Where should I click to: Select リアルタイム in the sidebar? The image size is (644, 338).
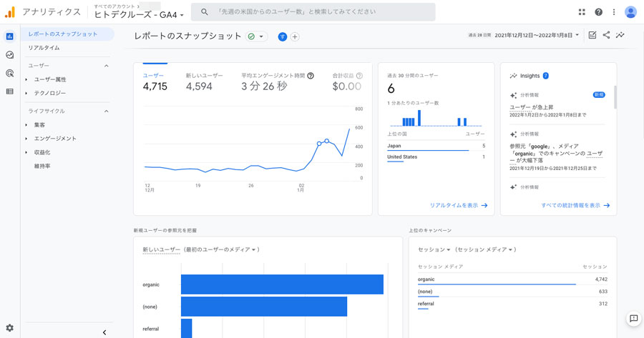coord(44,48)
